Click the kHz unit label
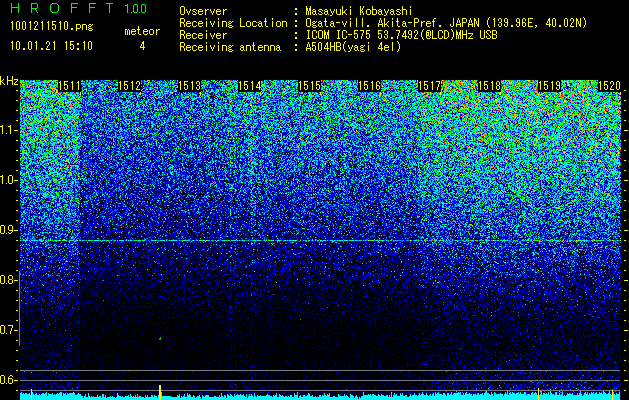629x400 pixels. click(x=9, y=81)
